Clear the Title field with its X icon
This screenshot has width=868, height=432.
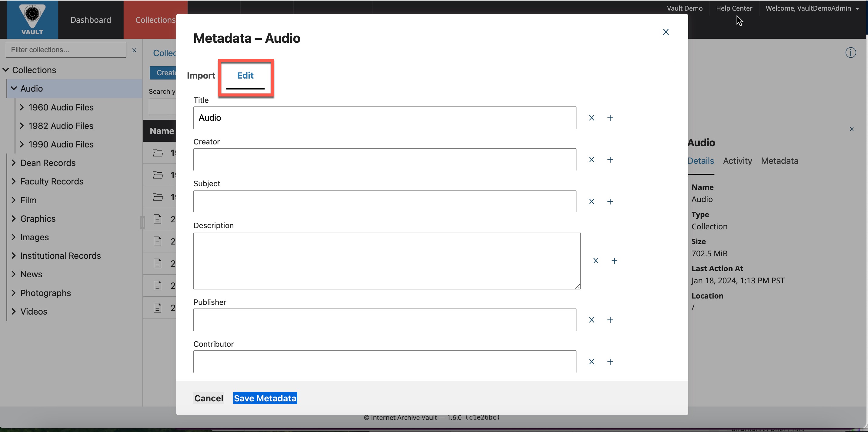click(591, 118)
